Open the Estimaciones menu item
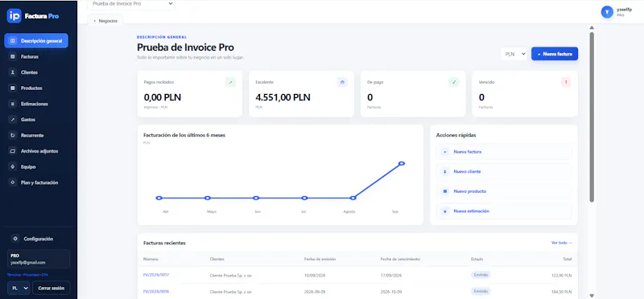 (36, 104)
